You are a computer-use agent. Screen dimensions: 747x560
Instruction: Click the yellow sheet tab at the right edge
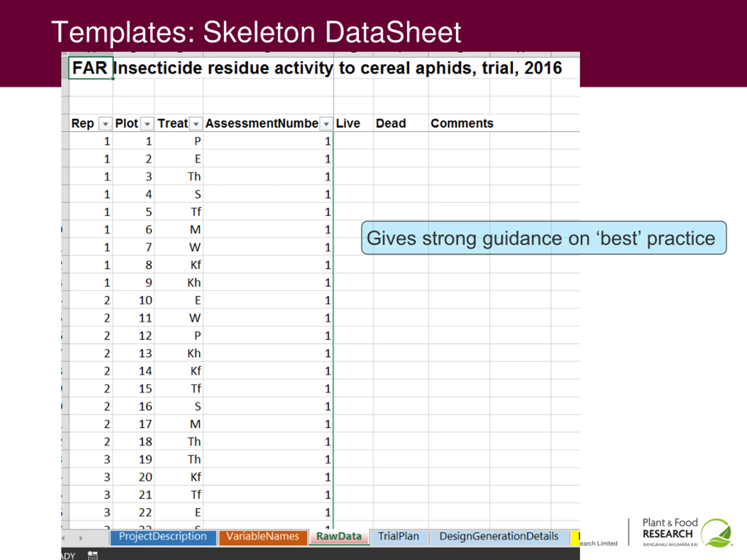coord(575,537)
